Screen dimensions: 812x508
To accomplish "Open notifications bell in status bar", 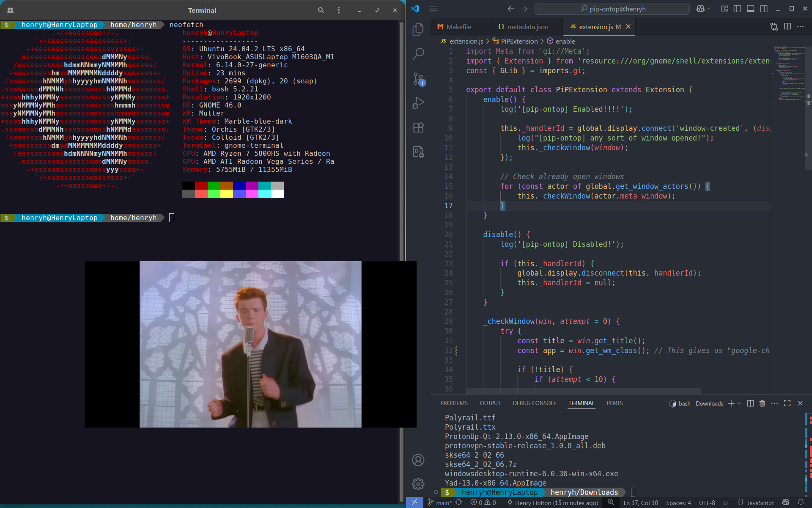I will click(x=801, y=502).
